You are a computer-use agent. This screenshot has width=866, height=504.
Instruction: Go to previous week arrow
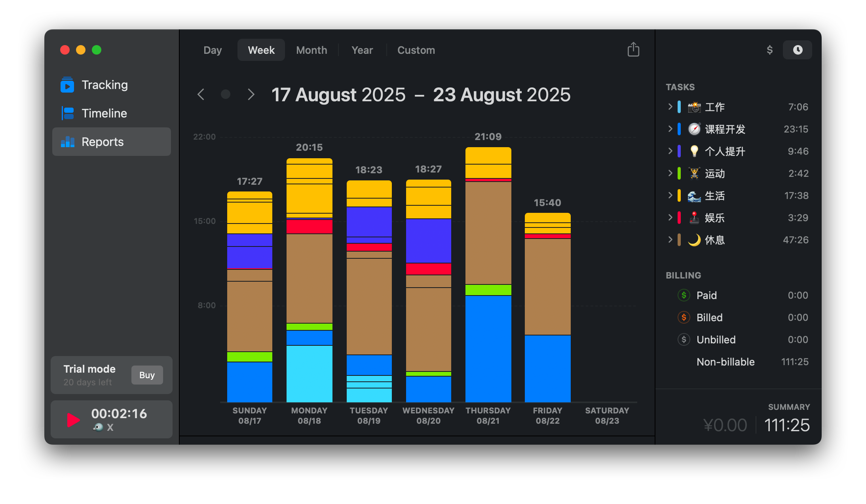(x=201, y=95)
